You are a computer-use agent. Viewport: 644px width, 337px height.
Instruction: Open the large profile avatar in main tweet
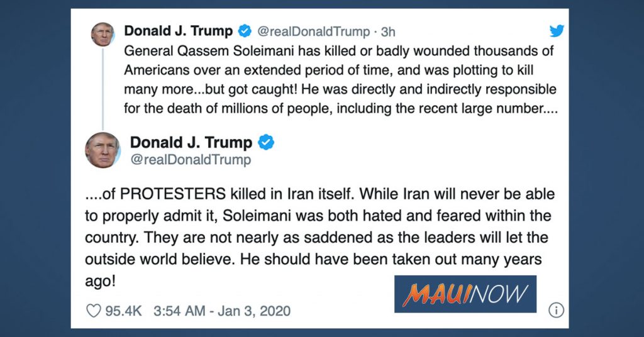(103, 150)
